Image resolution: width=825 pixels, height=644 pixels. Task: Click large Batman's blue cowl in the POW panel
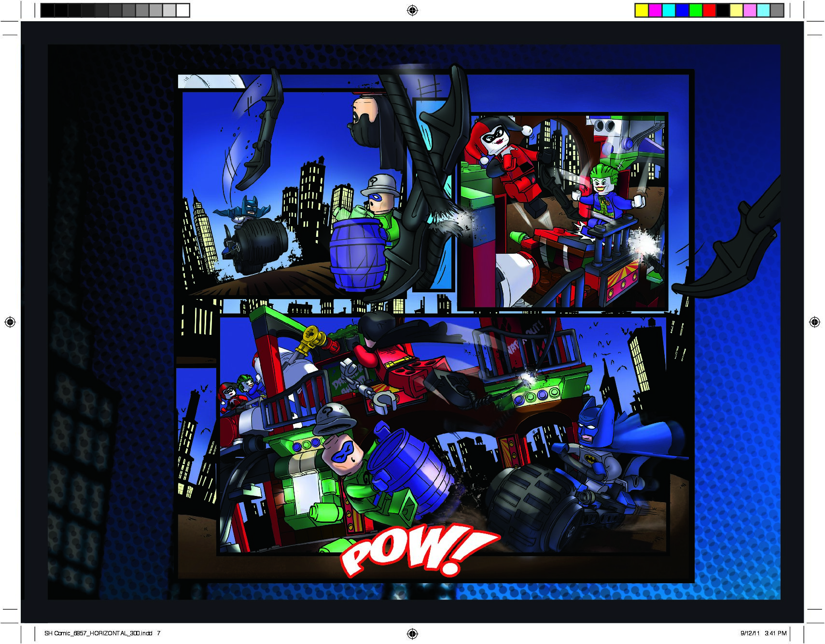[595, 425]
